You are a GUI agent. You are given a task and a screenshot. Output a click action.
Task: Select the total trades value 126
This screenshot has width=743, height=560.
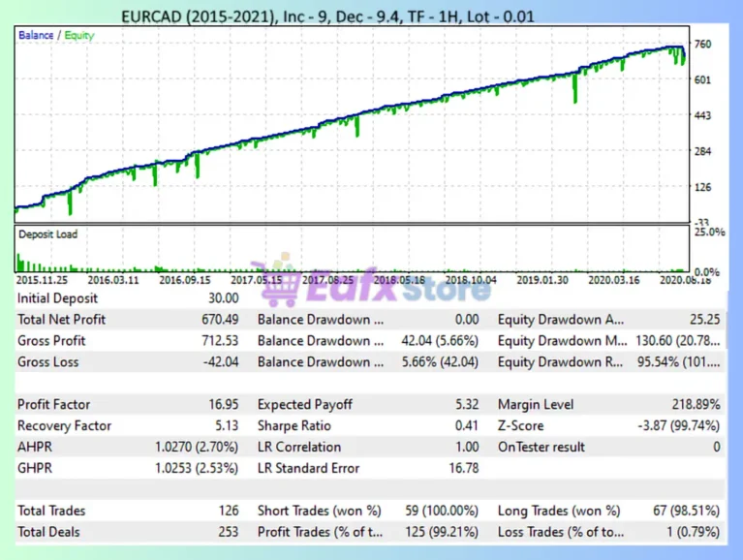click(229, 511)
